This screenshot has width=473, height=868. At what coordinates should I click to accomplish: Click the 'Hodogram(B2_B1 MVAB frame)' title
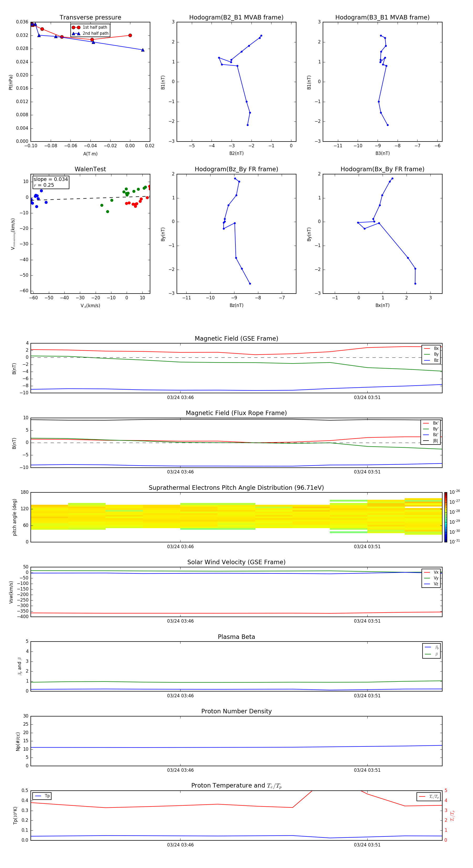pyautogui.click(x=236, y=18)
